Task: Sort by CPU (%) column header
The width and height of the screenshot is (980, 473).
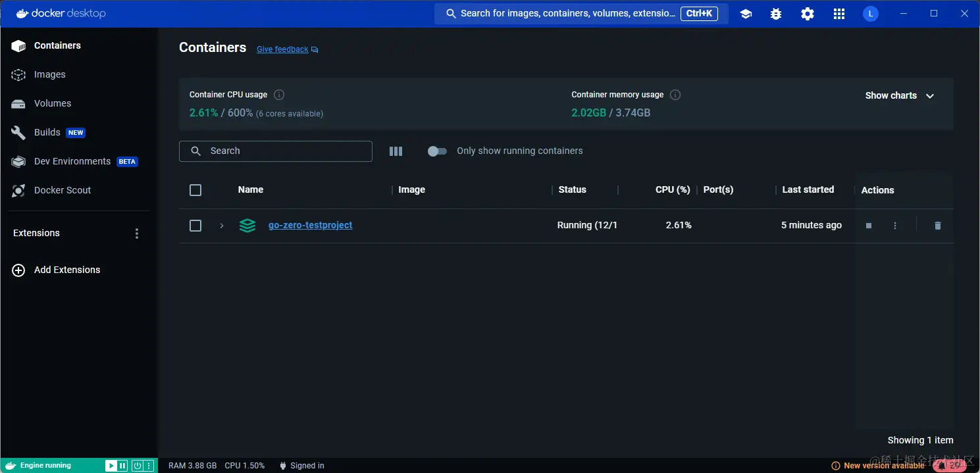Action: click(673, 189)
